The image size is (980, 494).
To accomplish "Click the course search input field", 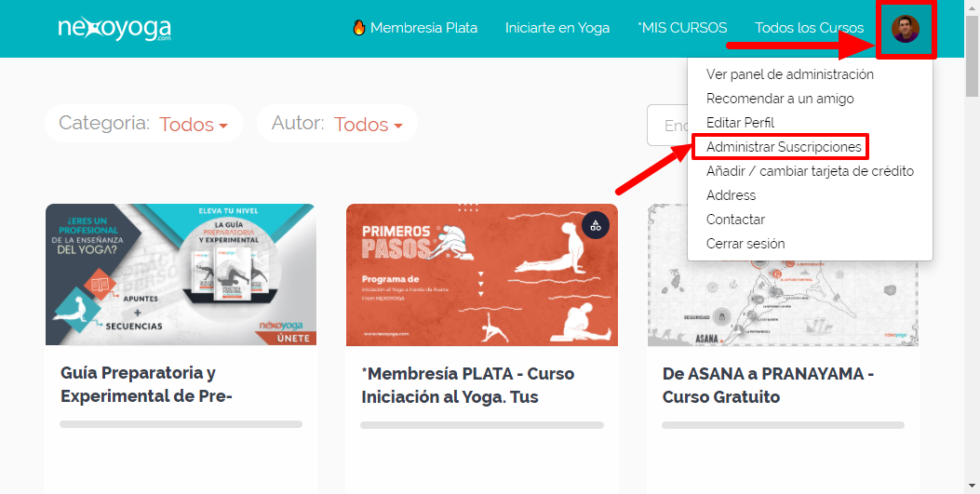I will click(667, 126).
